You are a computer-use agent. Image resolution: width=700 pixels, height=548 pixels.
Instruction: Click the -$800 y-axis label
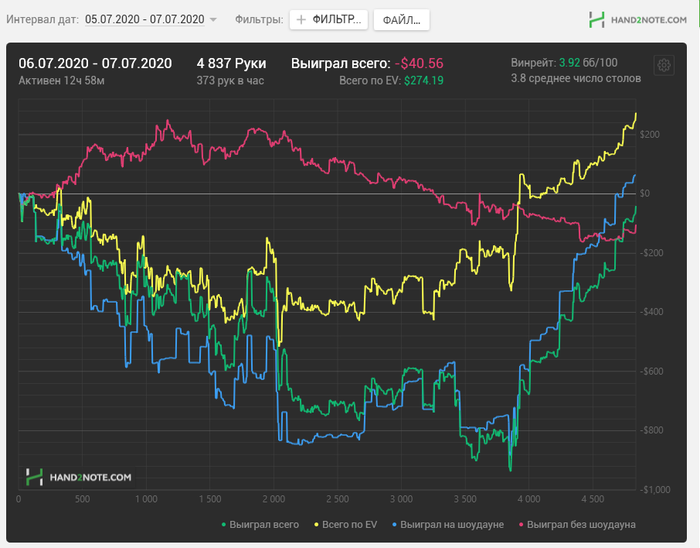pyautogui.click(x=650, y=431)
